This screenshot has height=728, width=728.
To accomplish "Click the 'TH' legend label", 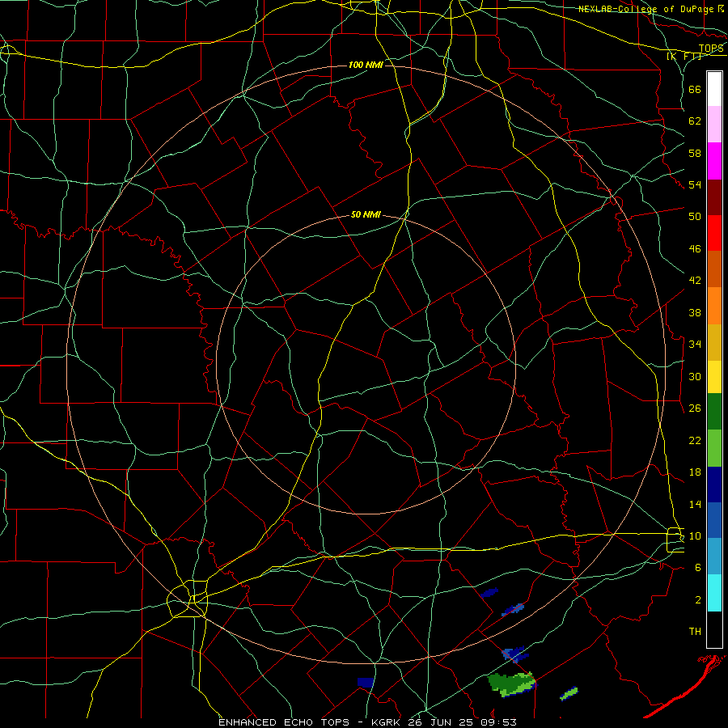I will (695, 632).
